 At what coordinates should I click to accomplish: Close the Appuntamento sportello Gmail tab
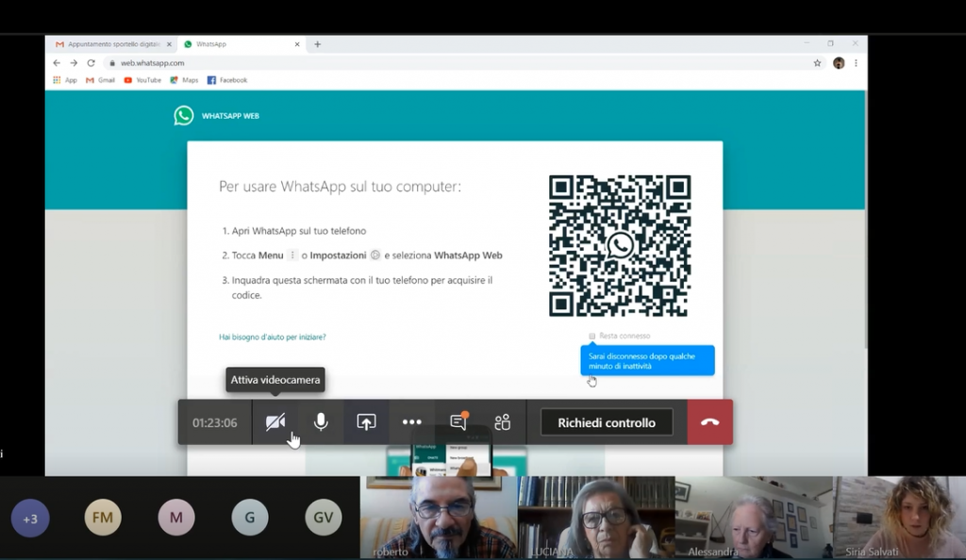point(169,44)
